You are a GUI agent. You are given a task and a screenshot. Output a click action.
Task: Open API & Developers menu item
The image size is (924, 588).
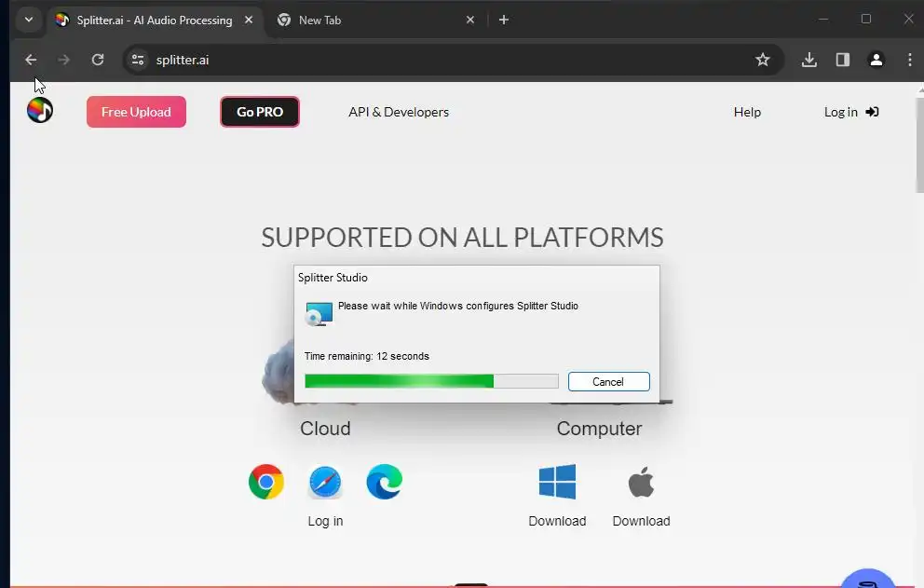[399, 112]
